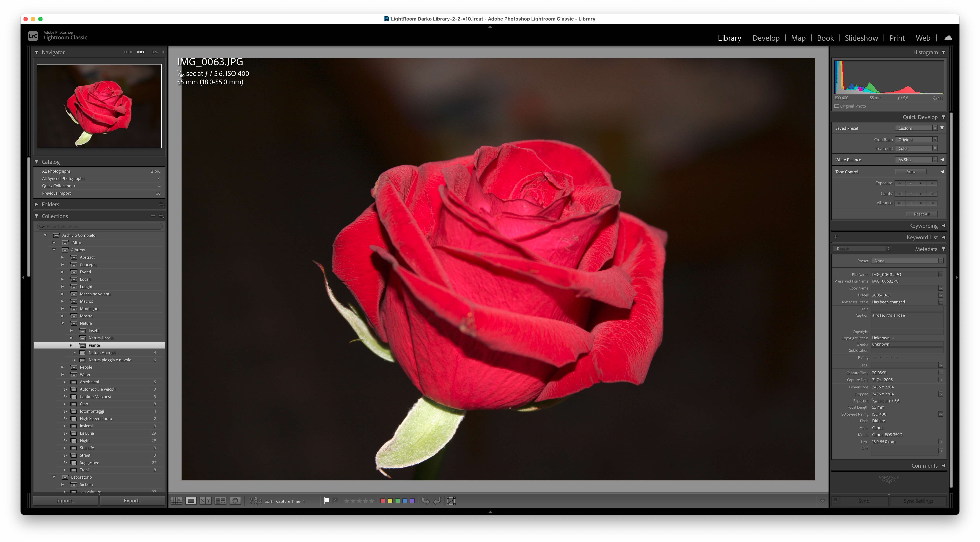Open the Book module
The width and height of the screenshot is (980, 542).
(x=825, y=38)
